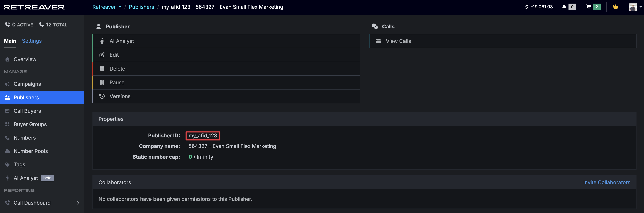
Task: Click Delete publisher action
Action: [x=227, y=69]
